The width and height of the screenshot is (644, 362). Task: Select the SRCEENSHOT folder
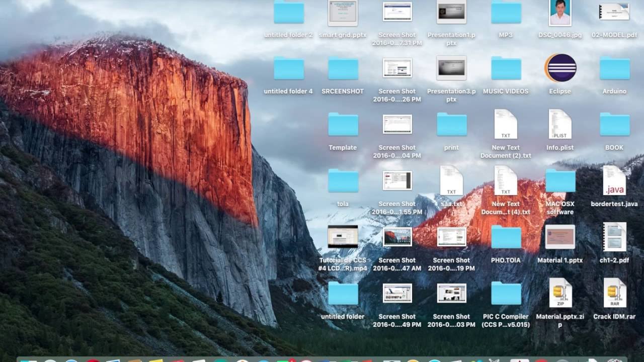tap(343, 68)
